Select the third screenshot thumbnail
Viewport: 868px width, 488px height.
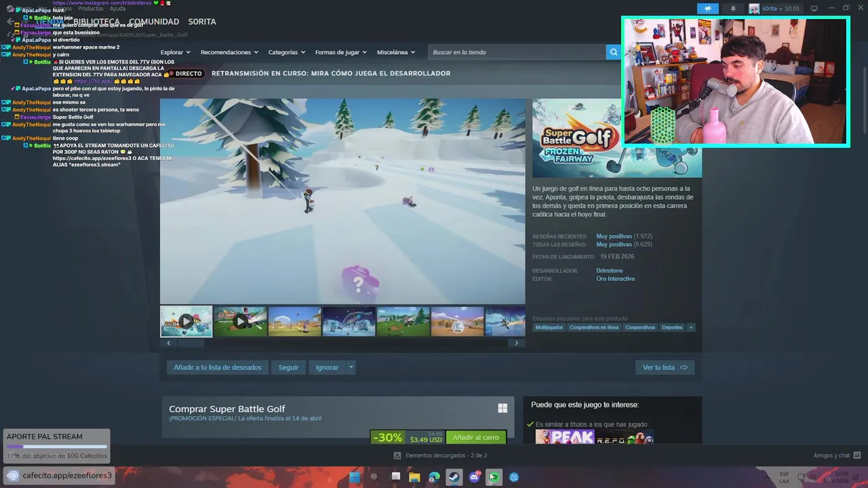pos(294,321)
